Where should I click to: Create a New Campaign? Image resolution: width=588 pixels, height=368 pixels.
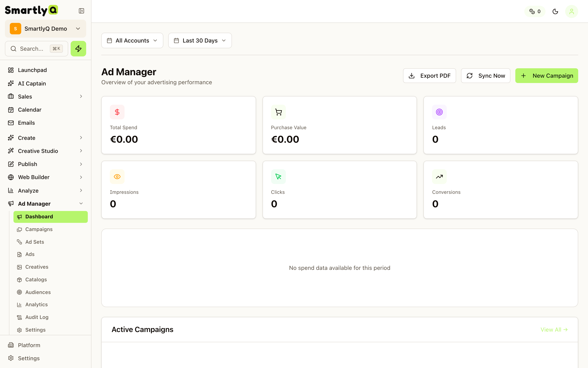[x=546, y=76]
